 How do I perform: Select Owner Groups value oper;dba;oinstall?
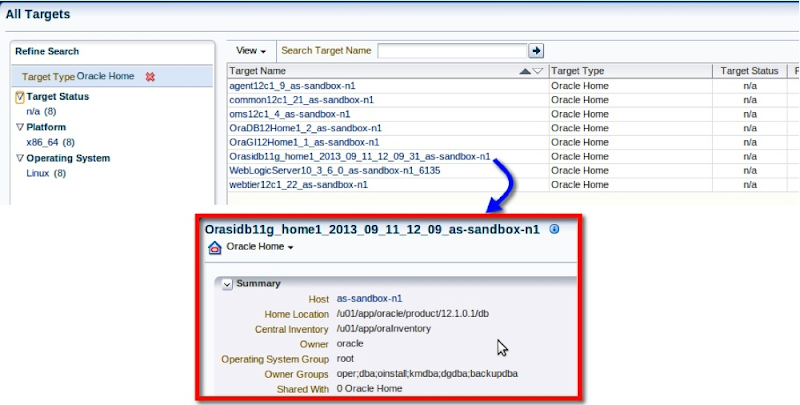[427, 374]
